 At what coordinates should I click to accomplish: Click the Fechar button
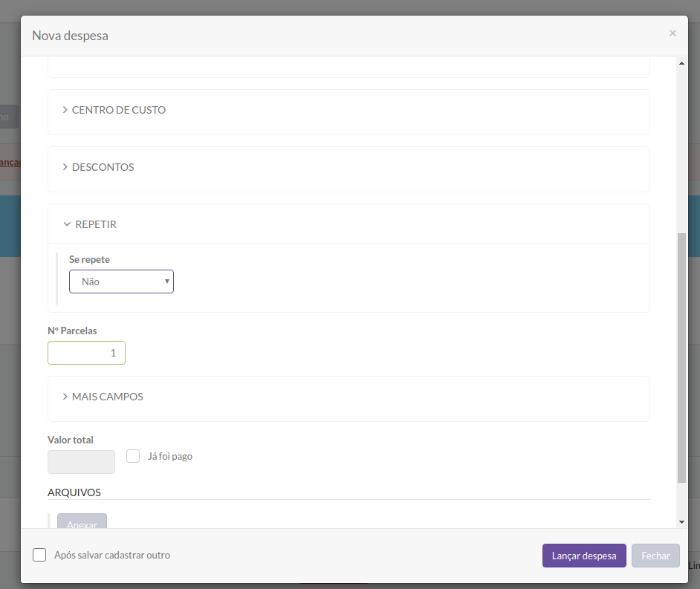[x=655, y=556]
